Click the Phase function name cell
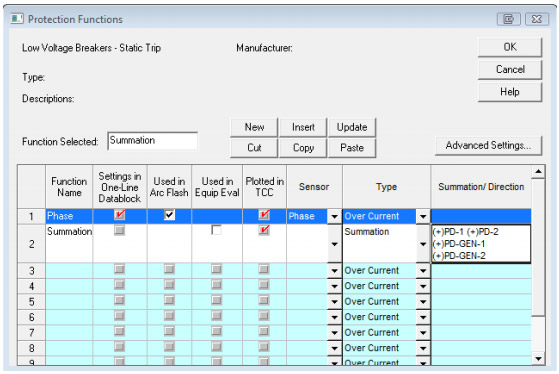Screen dimensions: 559x374 click(69, 216)
